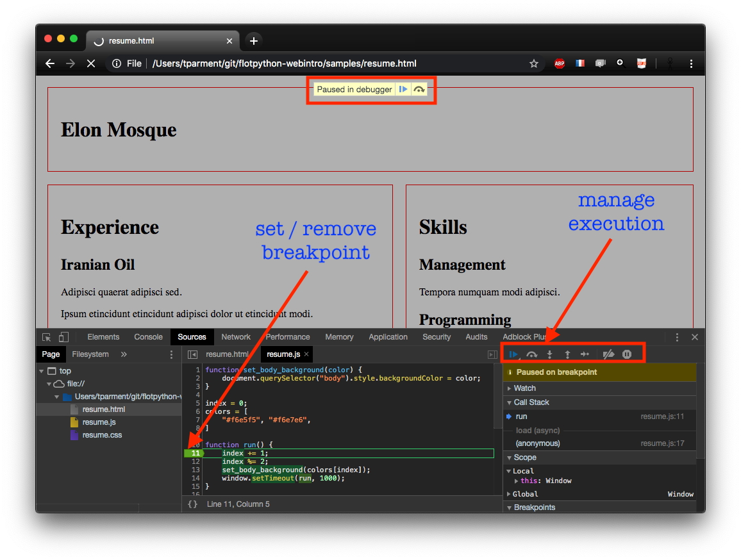Image resolution: width=741 pixels, height=560 pixels.
Task: Expand the Watch section
Action: coord(524,388)
